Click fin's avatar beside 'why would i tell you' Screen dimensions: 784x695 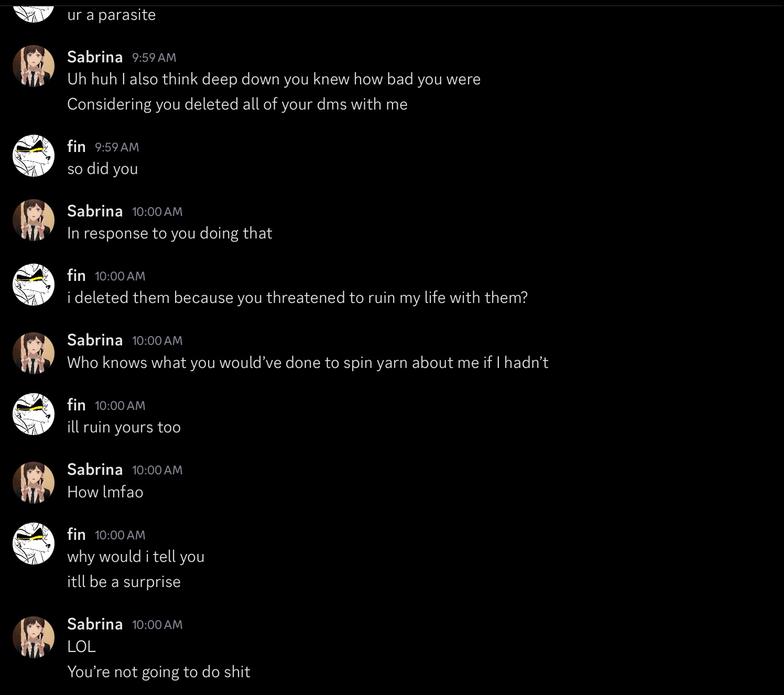point(34,544)
